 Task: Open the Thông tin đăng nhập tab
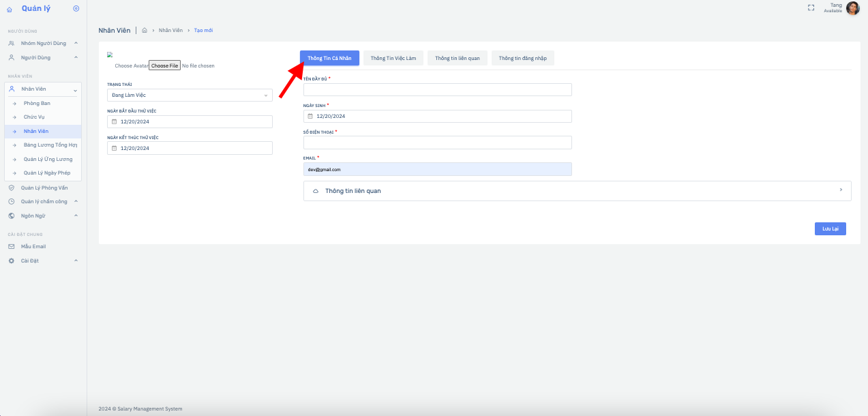click(522, 59)
